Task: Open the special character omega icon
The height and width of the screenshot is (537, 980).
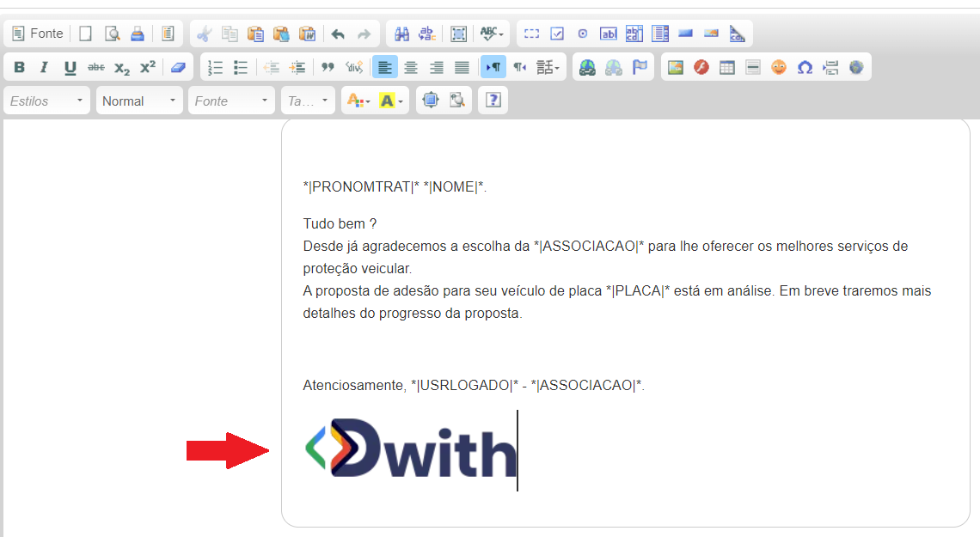Action: [x=805, y=67]
